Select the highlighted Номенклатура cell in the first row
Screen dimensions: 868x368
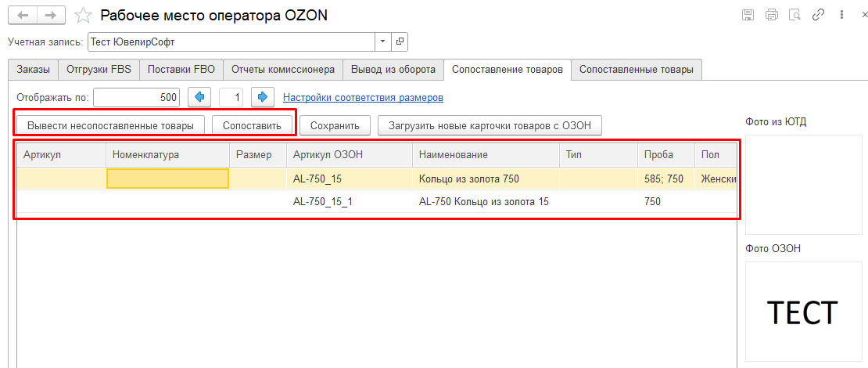pos(167,179)
